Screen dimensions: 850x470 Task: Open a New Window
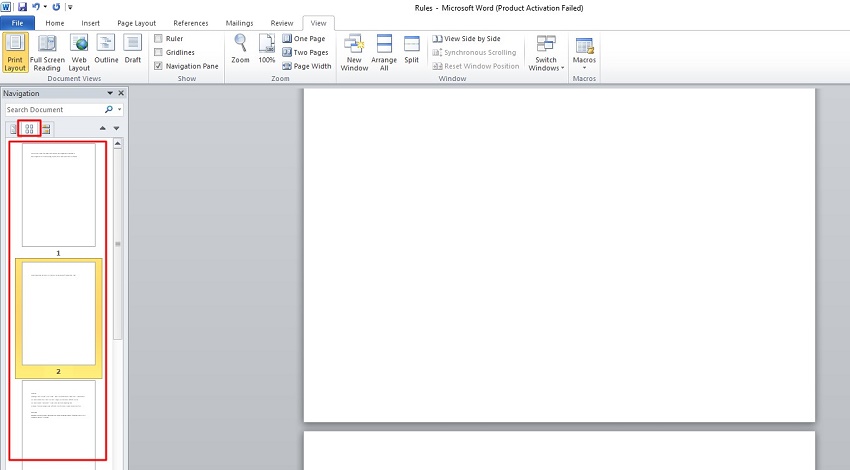pyautogui.click(x=354, y=51)
